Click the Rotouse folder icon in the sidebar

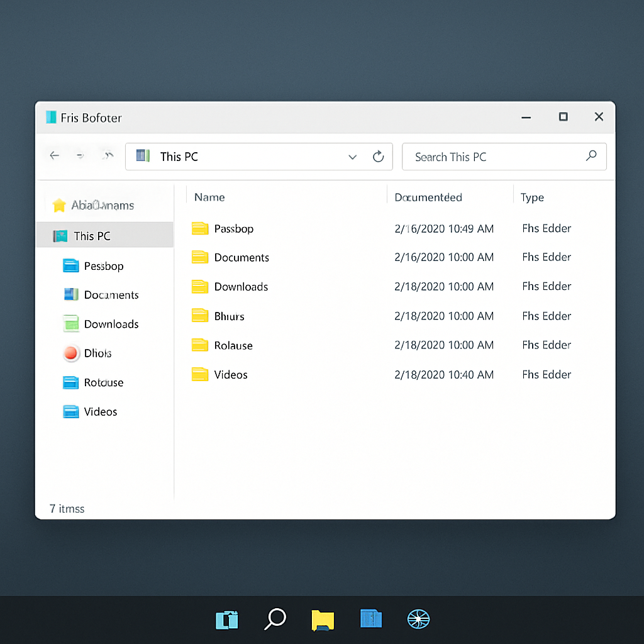point(70,382)
